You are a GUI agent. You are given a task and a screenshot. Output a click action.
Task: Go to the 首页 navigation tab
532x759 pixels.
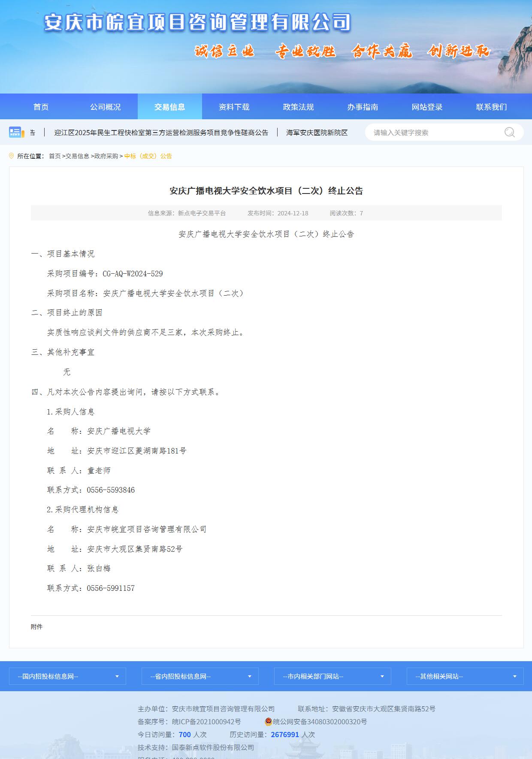tap(41, 107)
